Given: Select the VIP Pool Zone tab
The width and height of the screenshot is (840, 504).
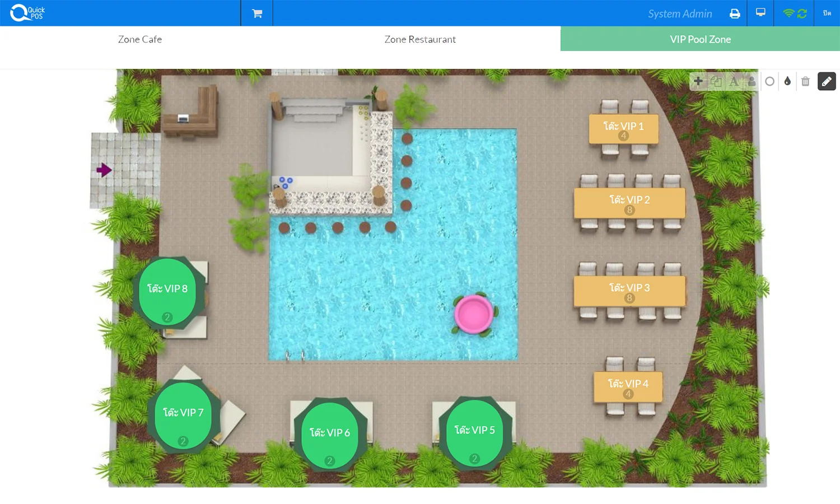Looking at the screenshot, I should 700,39.
